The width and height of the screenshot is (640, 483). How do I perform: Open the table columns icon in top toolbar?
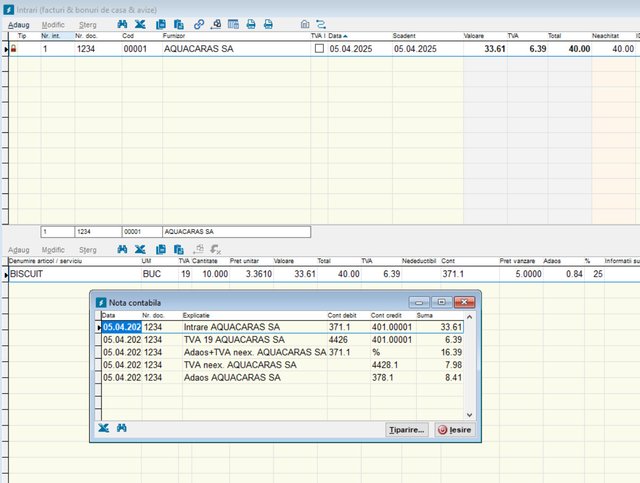[x=233, y=24]
